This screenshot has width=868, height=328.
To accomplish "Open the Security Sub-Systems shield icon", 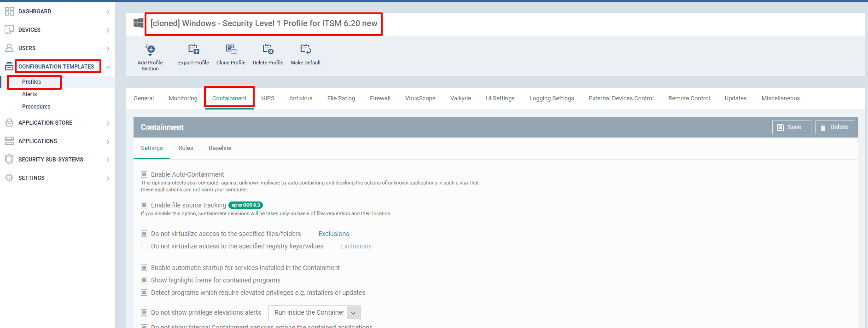I will point(9,160).
